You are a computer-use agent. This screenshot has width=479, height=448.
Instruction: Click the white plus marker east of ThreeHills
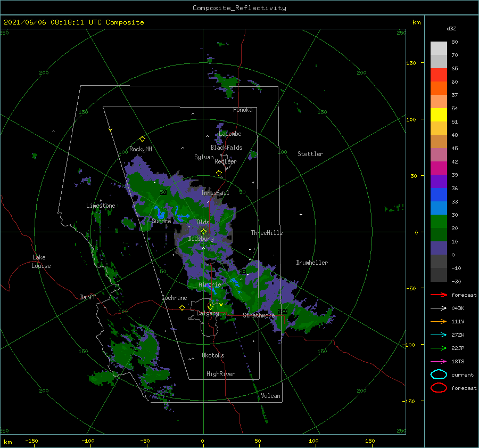[x=301, y=214]
